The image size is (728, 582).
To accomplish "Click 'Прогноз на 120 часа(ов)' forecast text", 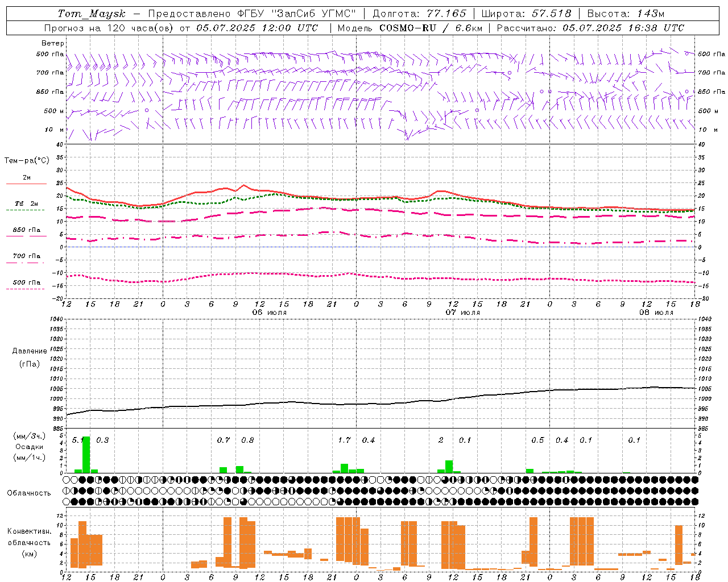I will click(x=109, y=28).
